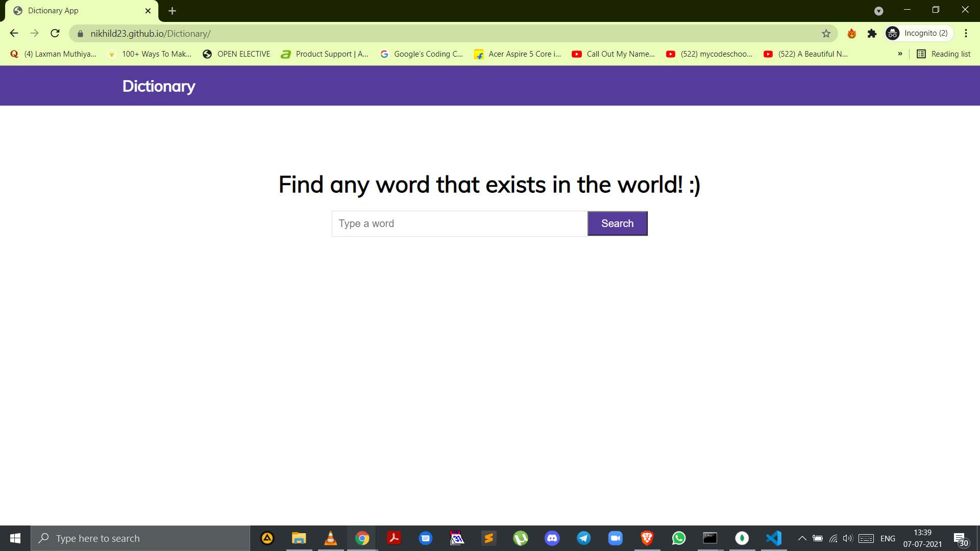Open the Windows Start menu
980x551 pixels.
[x=15, y=538]
